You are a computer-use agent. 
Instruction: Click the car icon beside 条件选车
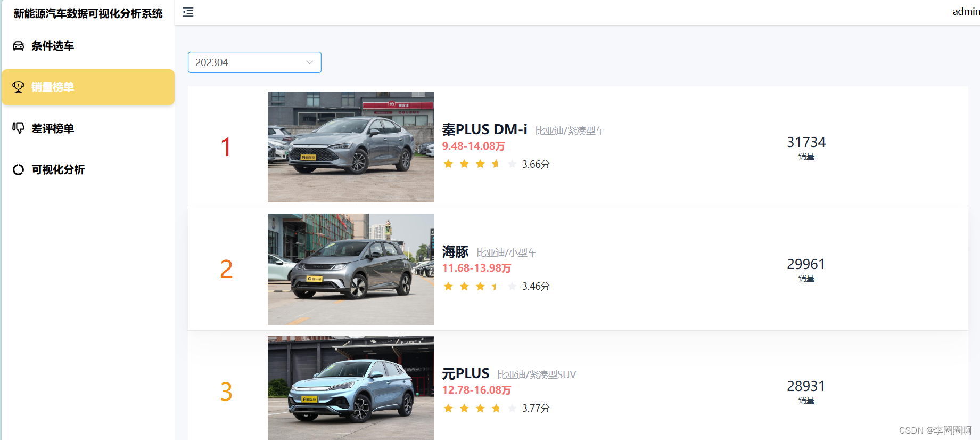pyautogui.click(x=18, y=46)
